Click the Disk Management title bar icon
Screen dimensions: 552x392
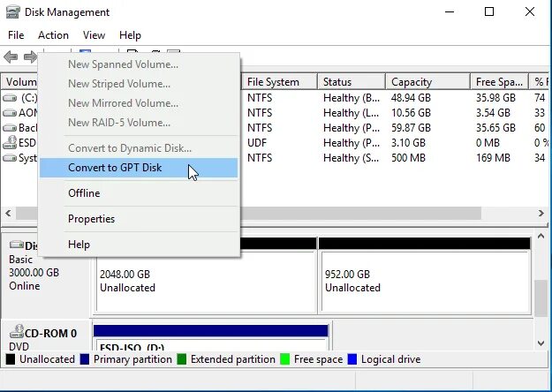[13, 12]
